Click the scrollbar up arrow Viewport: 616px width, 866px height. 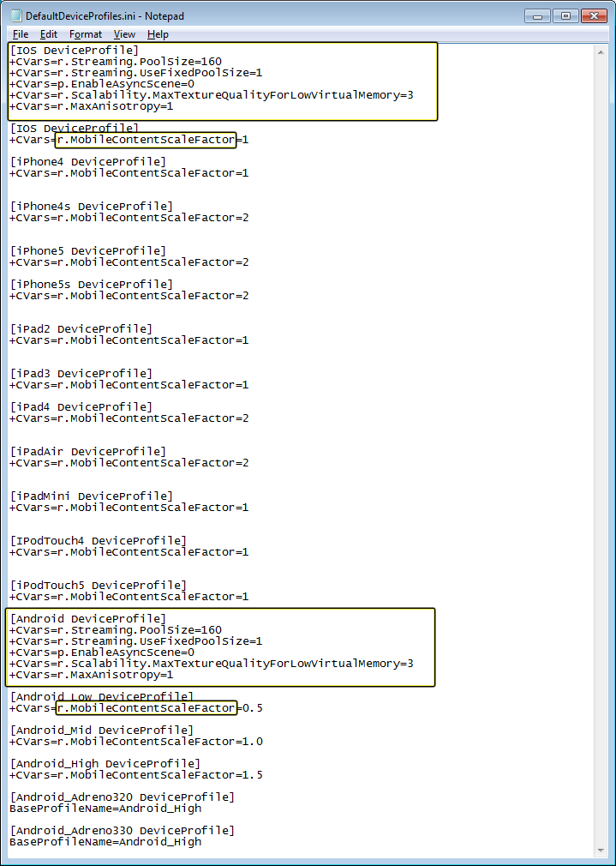coord(601,51)
